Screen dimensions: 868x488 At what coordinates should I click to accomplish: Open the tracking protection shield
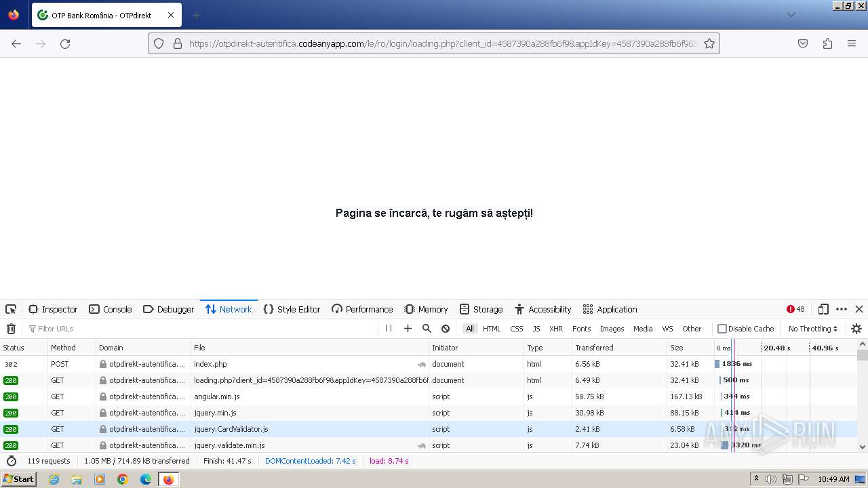[x=159, y=43]
